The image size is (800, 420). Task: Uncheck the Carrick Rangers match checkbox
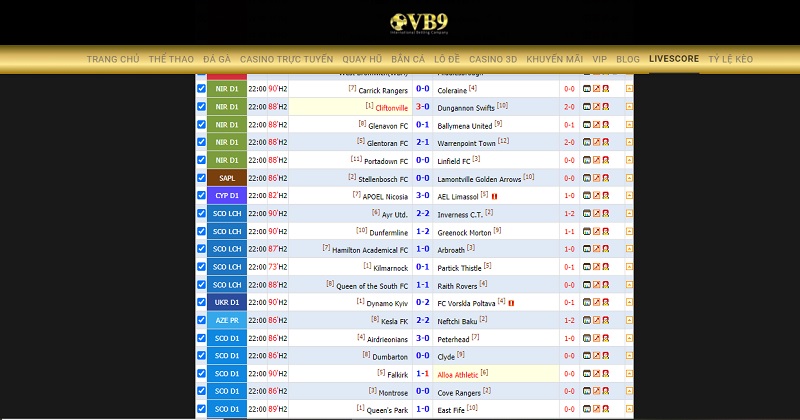click(x=202, y=88)
